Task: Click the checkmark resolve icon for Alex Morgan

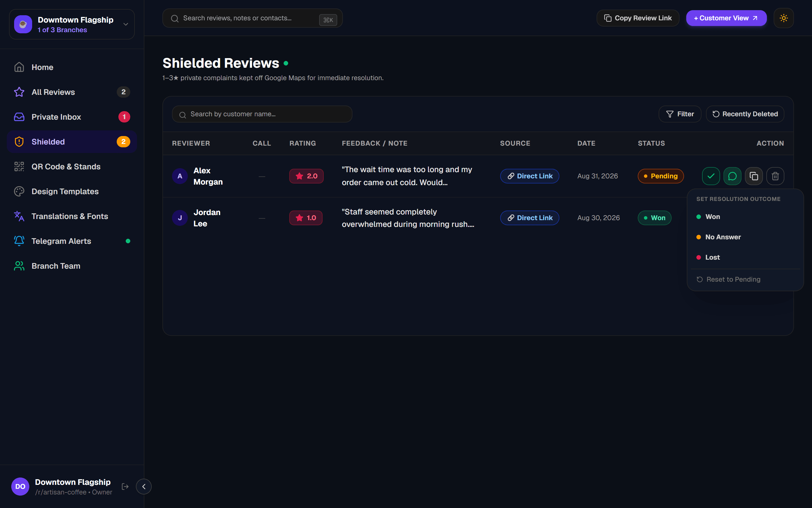Action: 711,176
